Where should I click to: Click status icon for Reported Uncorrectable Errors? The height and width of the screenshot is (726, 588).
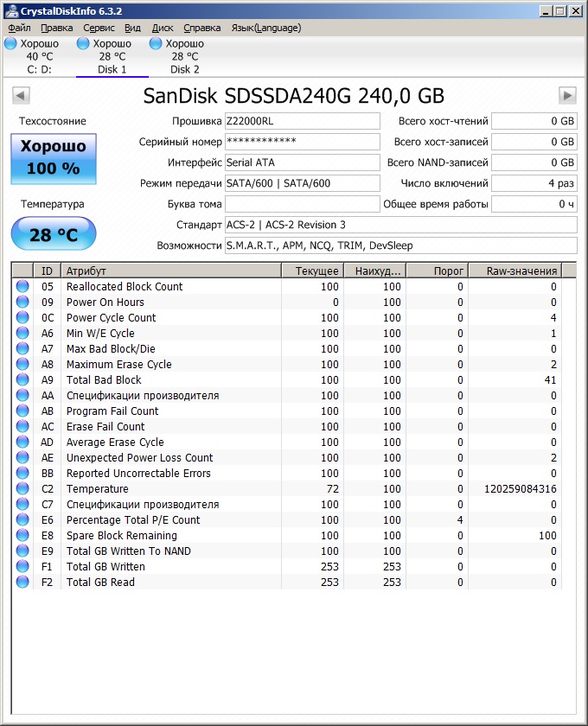(x=22, y=474)
